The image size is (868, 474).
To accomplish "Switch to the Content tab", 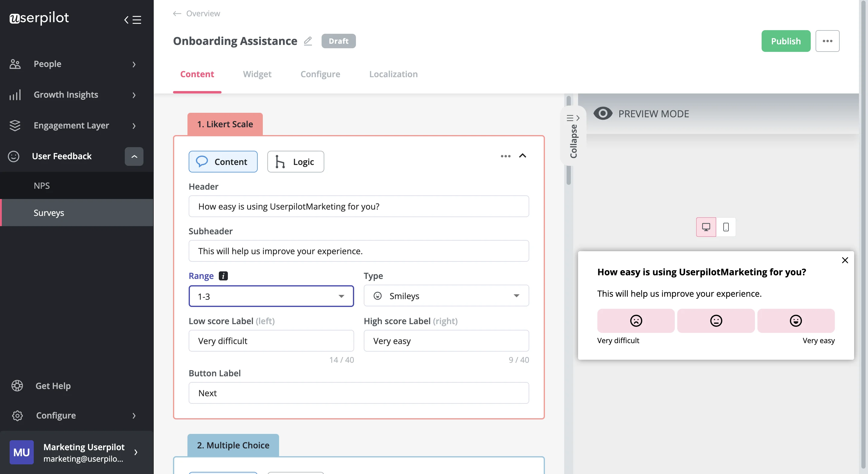I will (197, 74).
